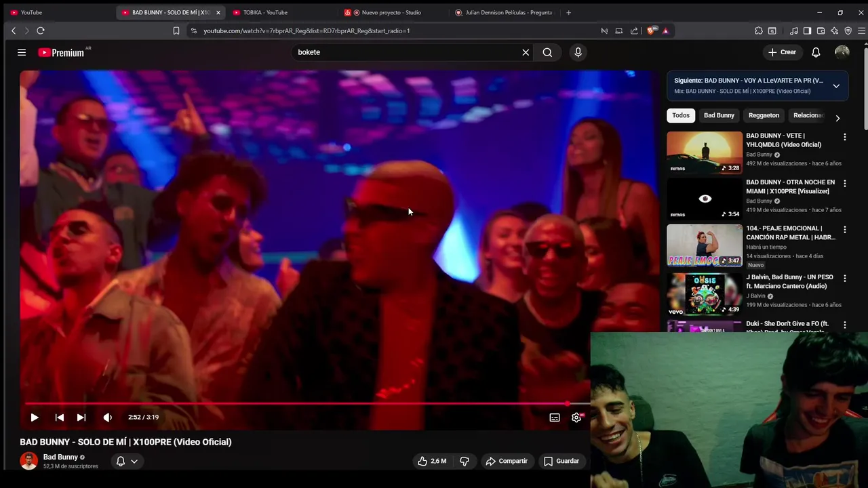Viewport: 868px width, 488px height.
Task: Open the player settings gear
Action: coord(576,418)
